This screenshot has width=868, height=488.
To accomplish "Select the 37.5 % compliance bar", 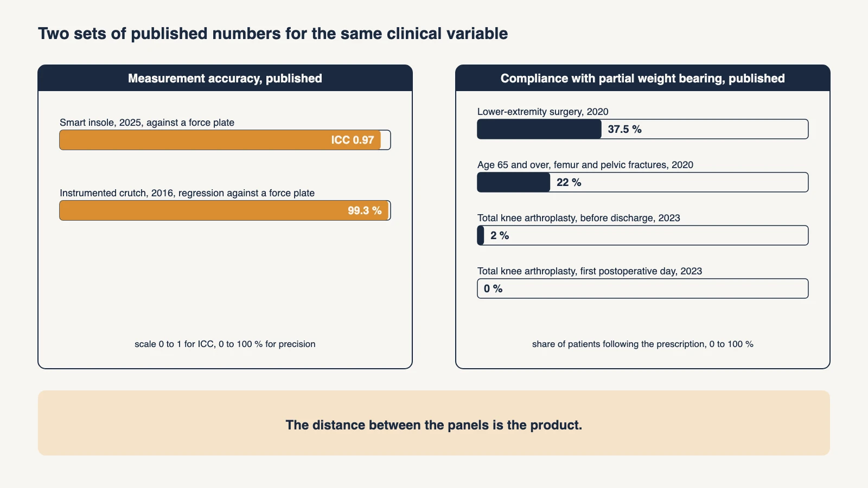I will pos(643,129).
